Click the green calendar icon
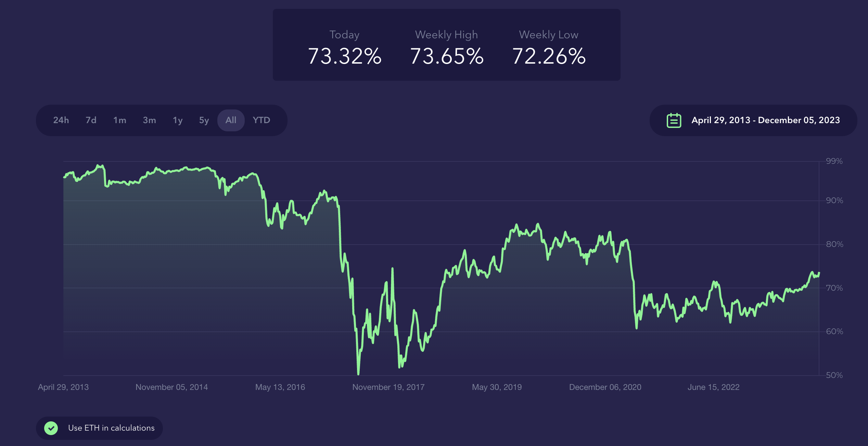868x446 pixels. click(x=674, y=120)
